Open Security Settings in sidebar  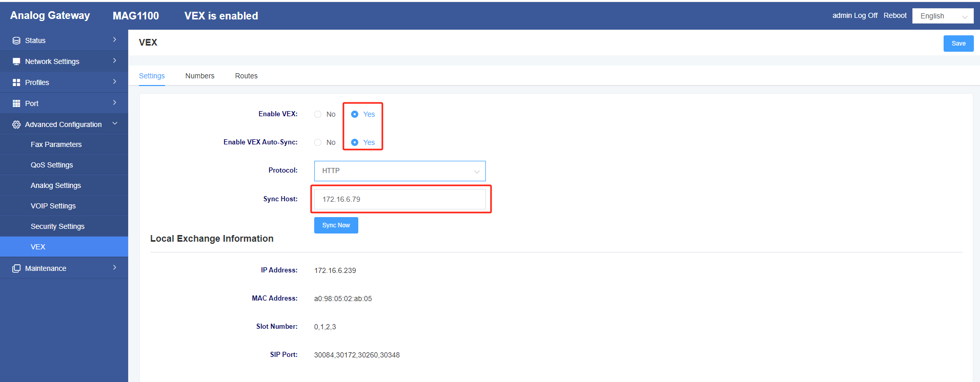pyautogui.click(x=64, y=226)
